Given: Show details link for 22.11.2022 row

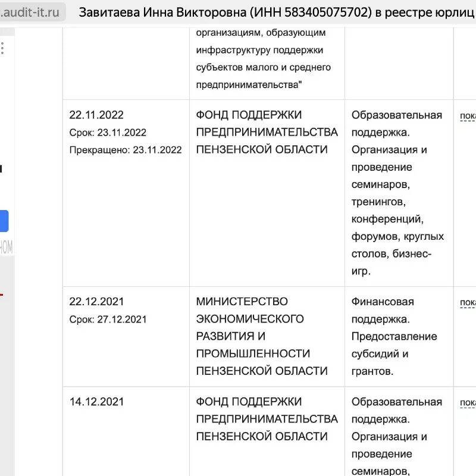Looking at the screenshot, I should [x=468, y=116].
